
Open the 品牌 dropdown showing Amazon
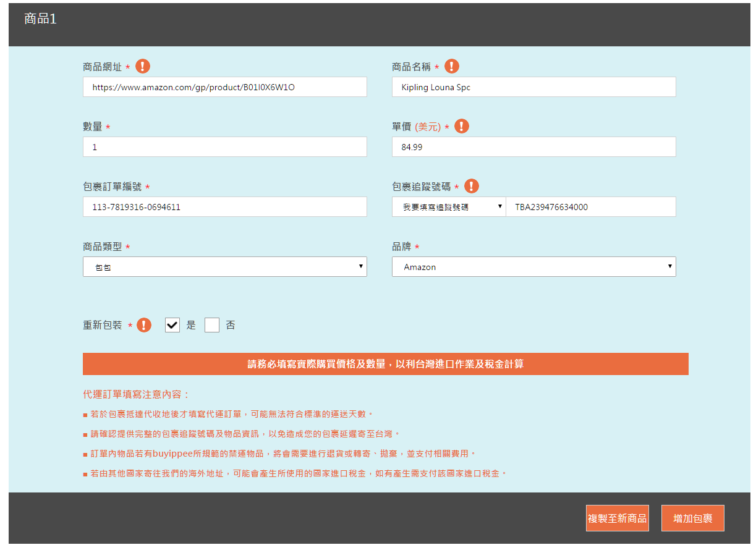(534, 266)
